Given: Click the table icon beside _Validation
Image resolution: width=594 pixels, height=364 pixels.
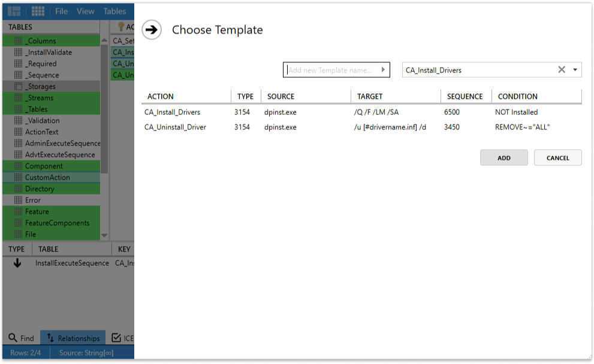Looking at the screenshot, I should coord(18,120).
